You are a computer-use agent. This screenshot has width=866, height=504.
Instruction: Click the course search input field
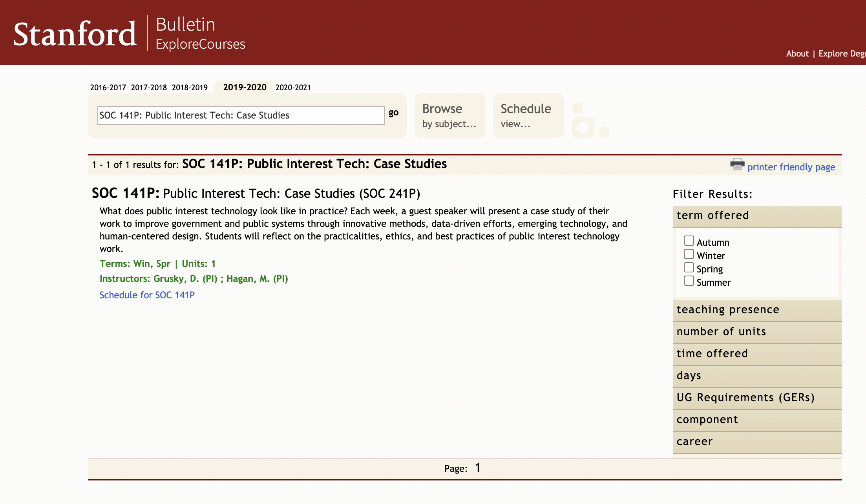(241, 115)
